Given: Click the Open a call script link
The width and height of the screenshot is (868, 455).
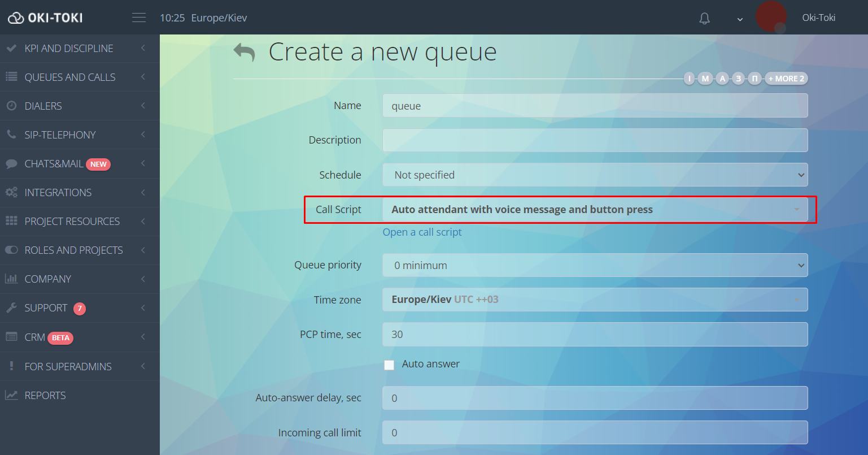Looking at the screenshot, I should pyautogui.click(x=422, y=232).
